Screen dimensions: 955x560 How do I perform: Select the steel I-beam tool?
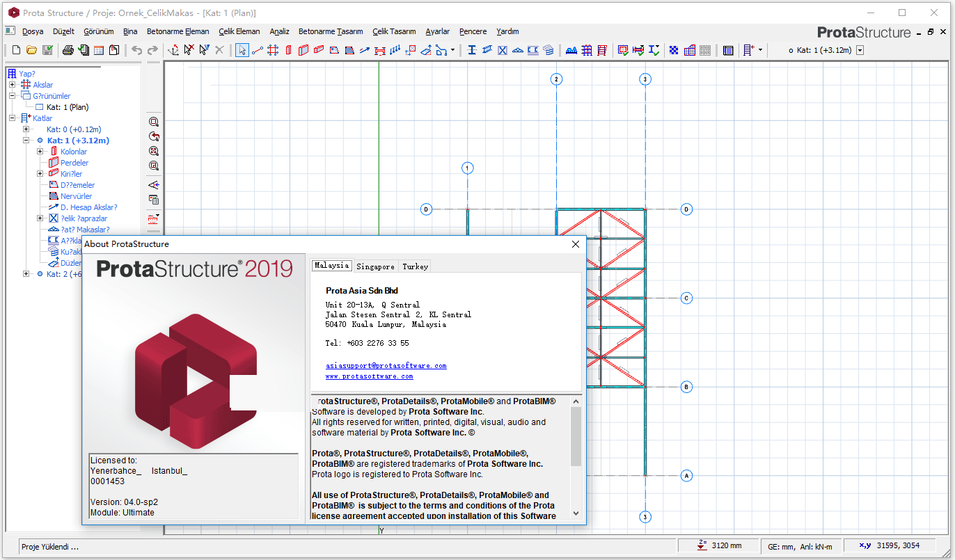tap(472, 50)
